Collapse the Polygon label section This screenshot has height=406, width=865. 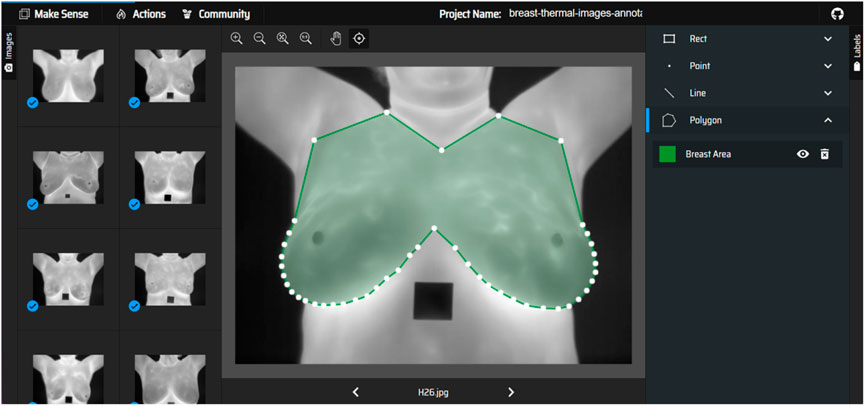[827, 120]
